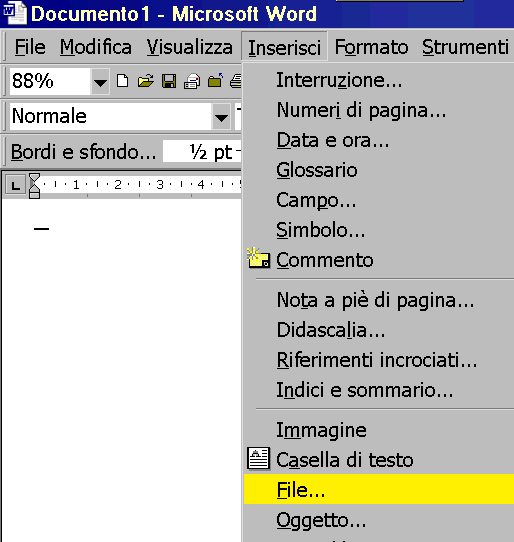Choose Interruzione... from the Inserisci menu
Screen dimensions: 514x542
coord(379,80)
